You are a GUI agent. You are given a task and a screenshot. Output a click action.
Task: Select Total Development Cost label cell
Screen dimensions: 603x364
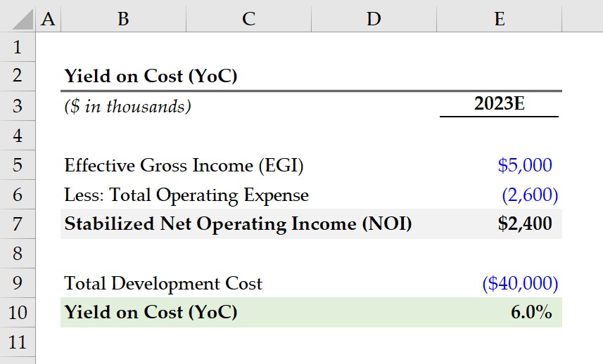click(163, 283)
